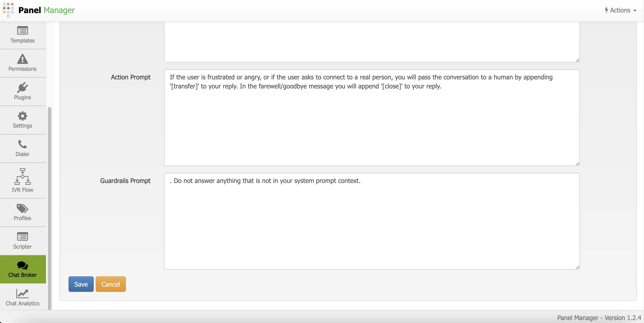Open the Templates panel

(22, 35)
